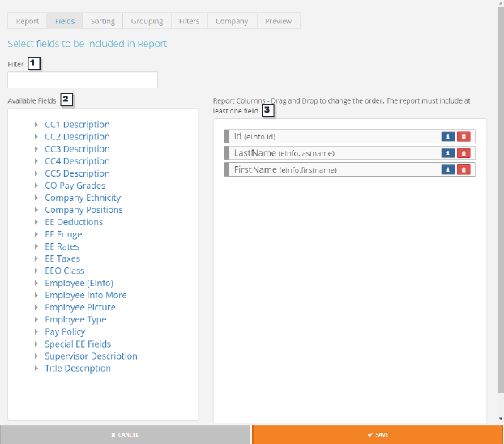Go to the Preview tab

[x=278, y=21]
